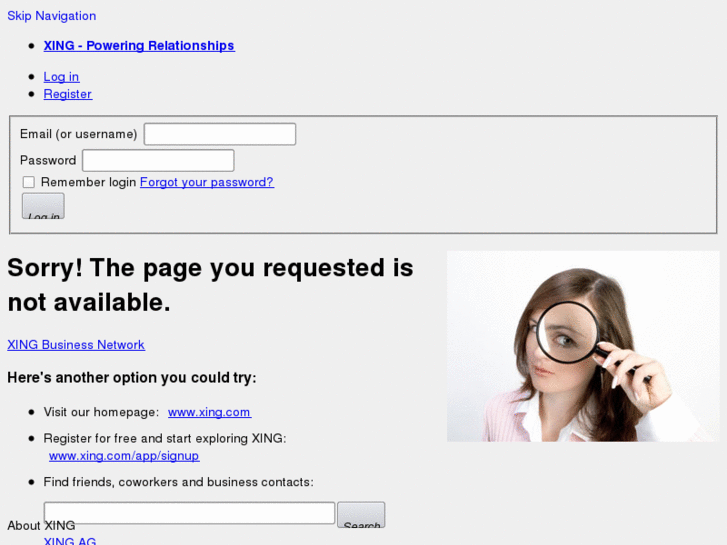Focus the Email (or username) field
Viewport: 727px width, 545px height.
tap(220, 134)
